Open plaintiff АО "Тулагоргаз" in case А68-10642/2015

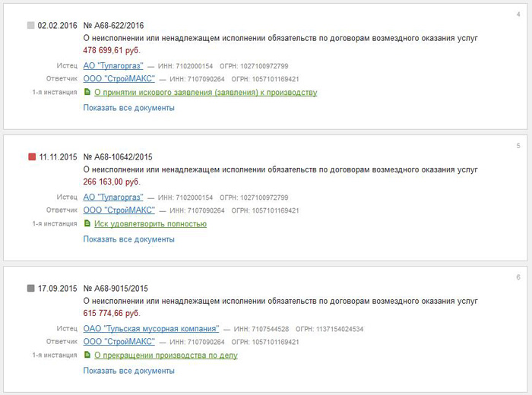[113, 197]
